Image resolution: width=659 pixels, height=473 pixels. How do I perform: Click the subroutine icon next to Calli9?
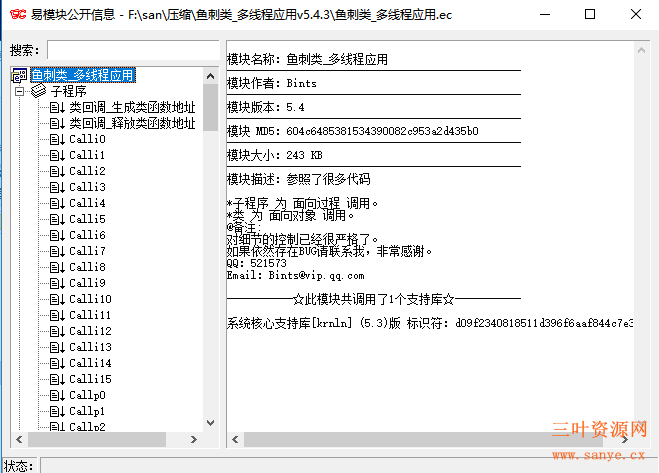click(x=57, y=283)
